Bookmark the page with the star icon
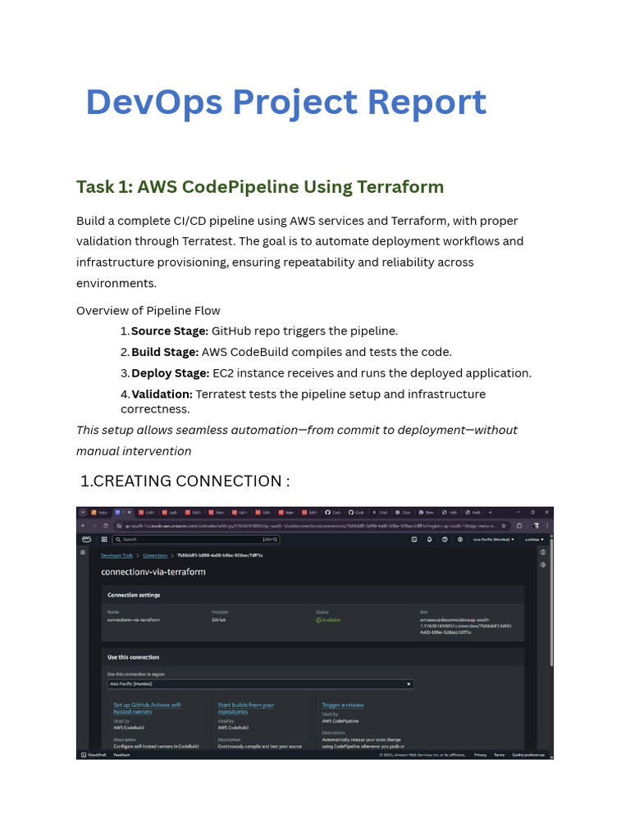Image resolution: width=630 pixels, height=840 pixels. 504,526
